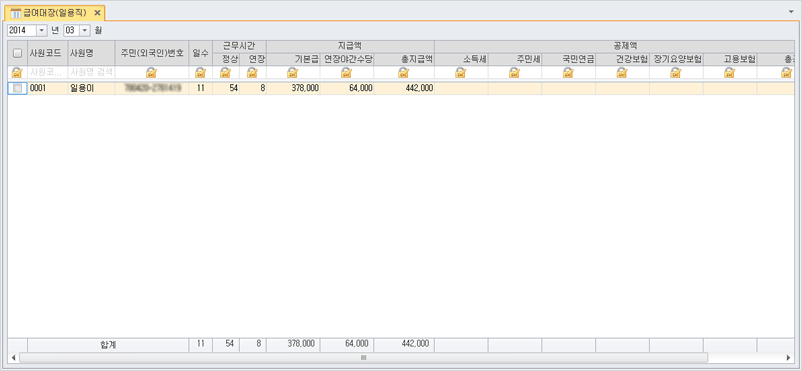Click the 고용보험 column header
This screenshot has width=802, height=371.
[x=730, y=59]
